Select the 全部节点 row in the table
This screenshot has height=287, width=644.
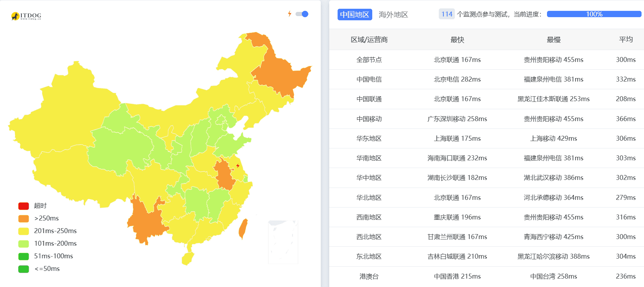[x=369, y=59]
